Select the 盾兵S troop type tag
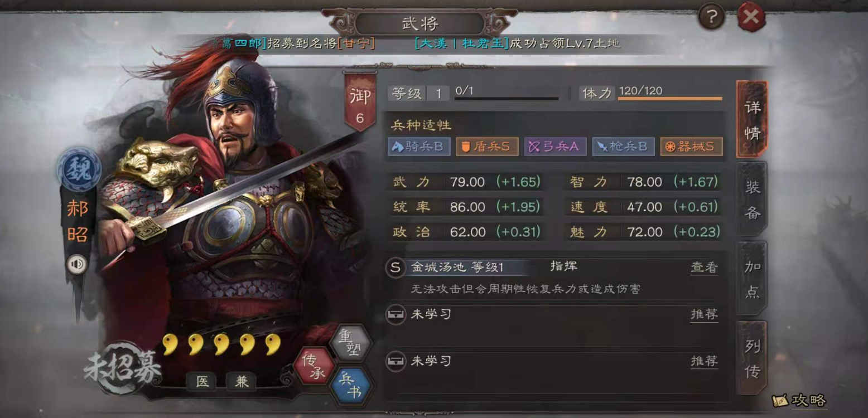Image resolution: width=868 pixels, height=418 pixels. pos(487,147)
